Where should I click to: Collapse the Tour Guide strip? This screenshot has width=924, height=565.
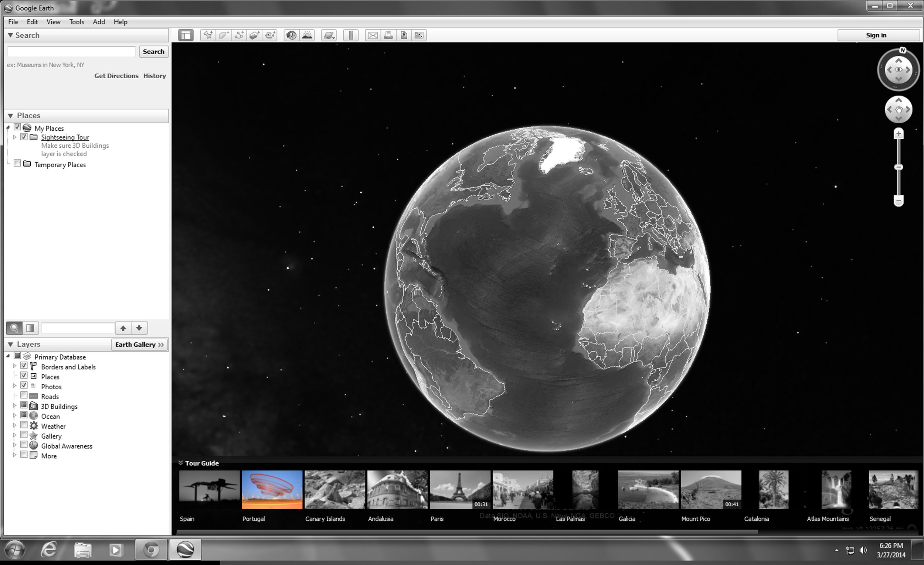click(x=180, y=463)
